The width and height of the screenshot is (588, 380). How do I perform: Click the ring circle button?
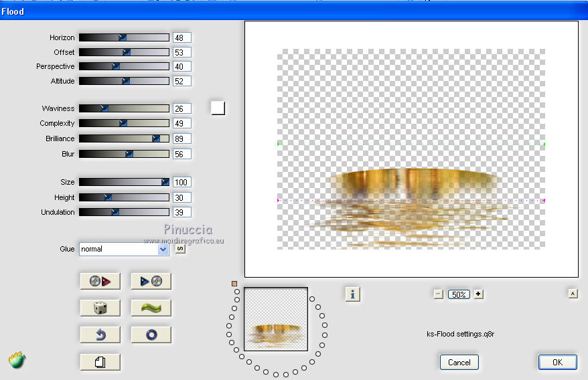tap(151, 335)
